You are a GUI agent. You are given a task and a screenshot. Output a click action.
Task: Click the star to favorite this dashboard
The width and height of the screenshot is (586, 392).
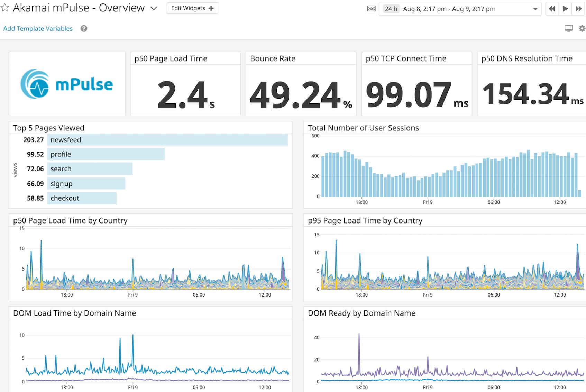(x=5, y=8)
